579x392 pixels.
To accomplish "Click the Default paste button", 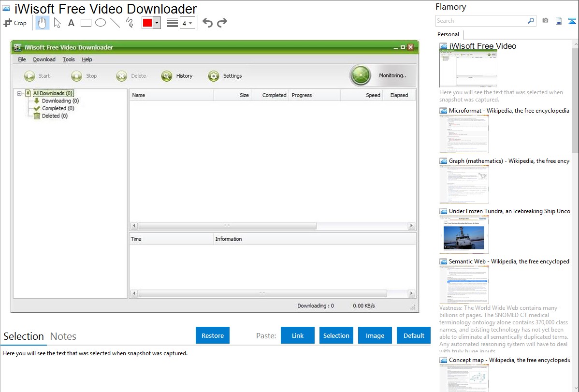I will tap(414, 335).
